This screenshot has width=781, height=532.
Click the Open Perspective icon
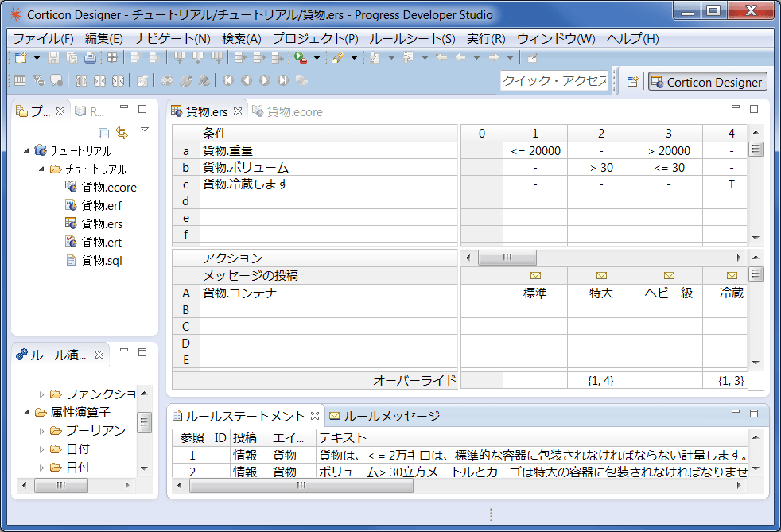pos(632,81)
